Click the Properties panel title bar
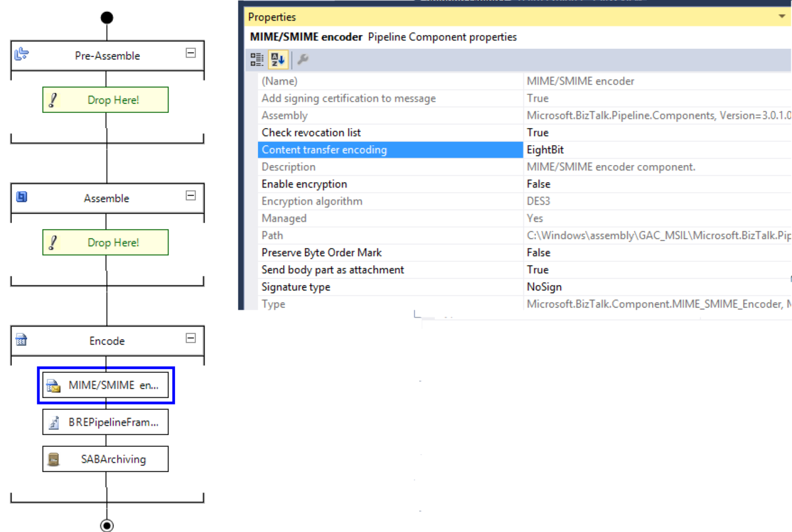 pyautogui.click(x=396, y=17)
